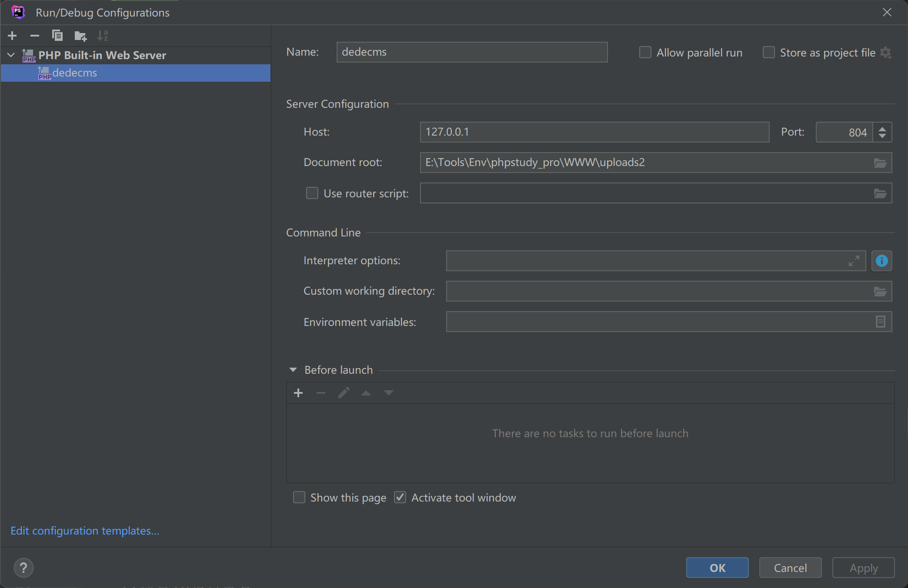Open Edit configuration templates link
908x588 pixels.
tap(85, 531)
